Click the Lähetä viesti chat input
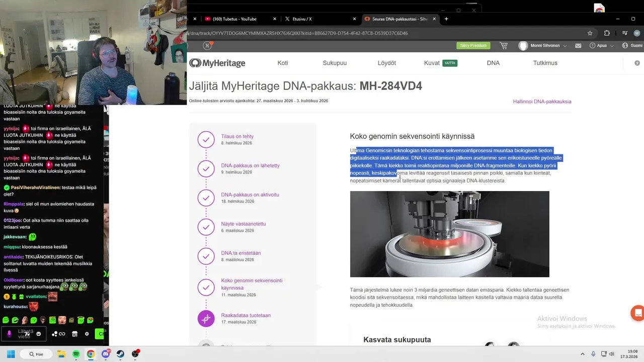Viewport: 644px width, 362px height. pos(23,334)
